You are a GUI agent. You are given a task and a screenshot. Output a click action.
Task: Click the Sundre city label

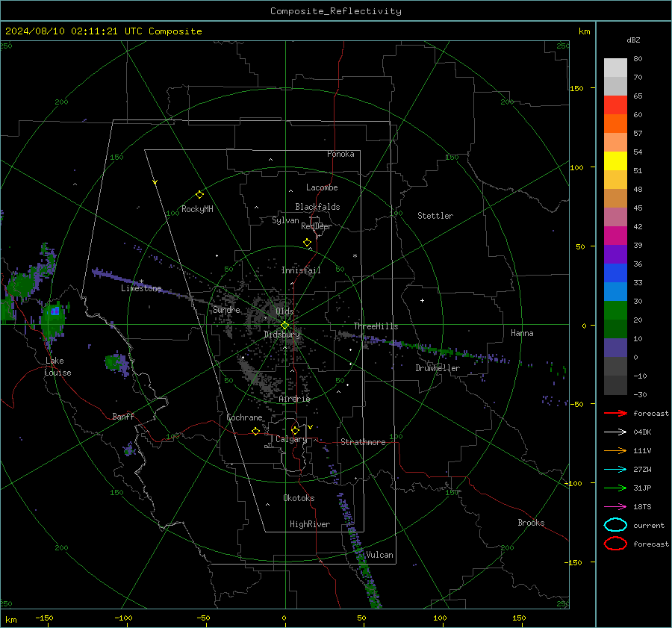click(x=226, y=309)
